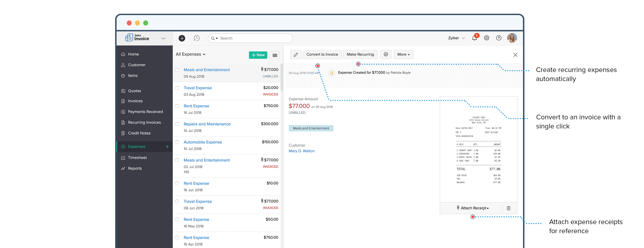Image resolution: width=644 pixels, height=248 pixels.
Task: Click the help question mark icon
Action: (x=499, y=38)
